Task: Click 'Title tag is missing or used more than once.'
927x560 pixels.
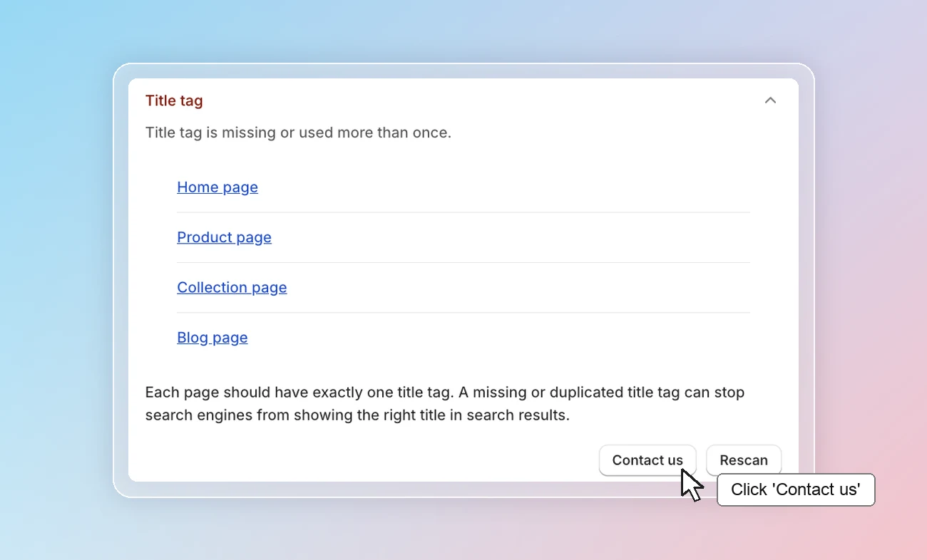Action: 298,133
